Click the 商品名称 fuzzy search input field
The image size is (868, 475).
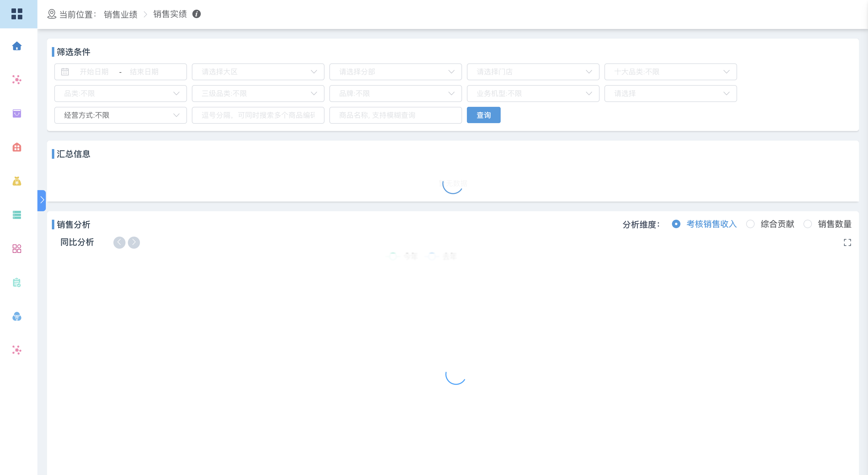(395, 115)
